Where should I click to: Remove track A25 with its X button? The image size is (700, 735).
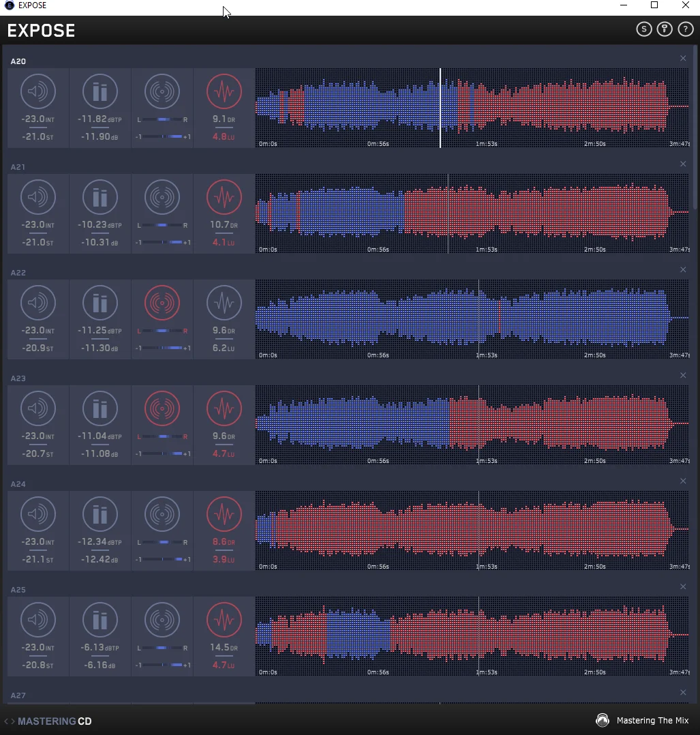pos(683,586)
